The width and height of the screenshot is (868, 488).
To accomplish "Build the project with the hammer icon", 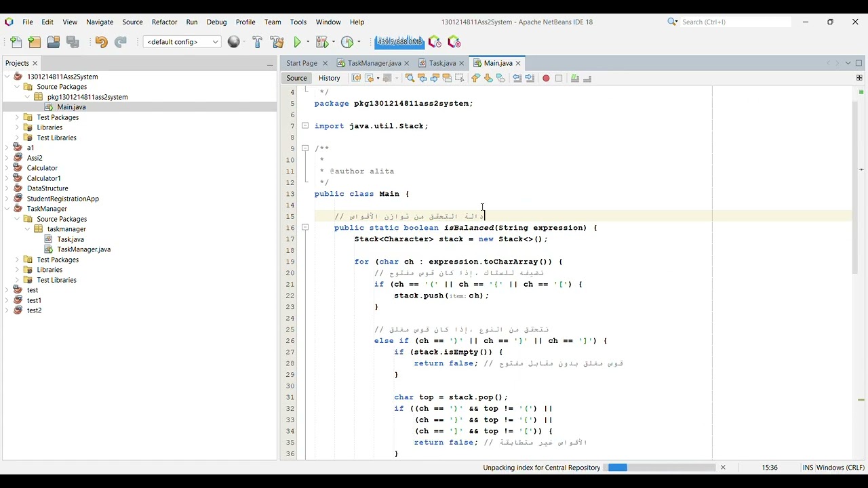I will coord(257,42).
